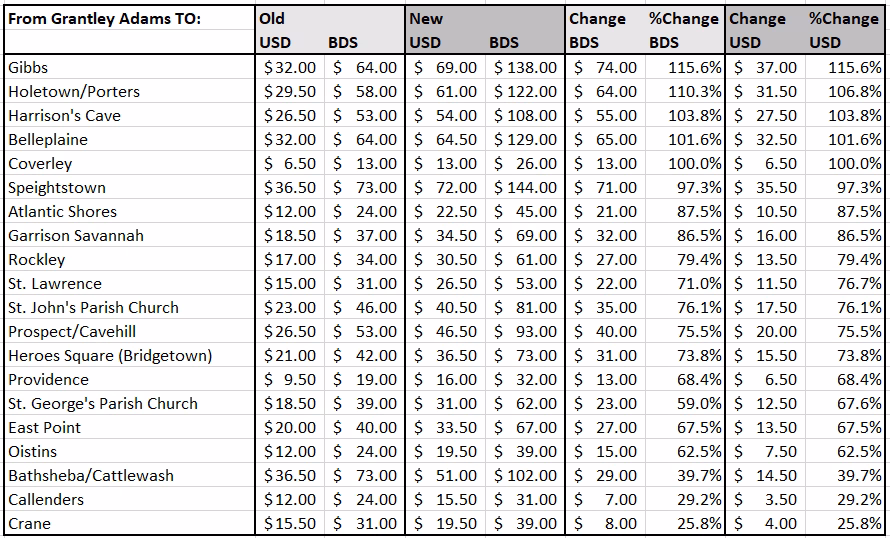Select Belleplaine's new USD fare $64.50
The height and width of the screenshot is (538, 890).
point(446,139)
